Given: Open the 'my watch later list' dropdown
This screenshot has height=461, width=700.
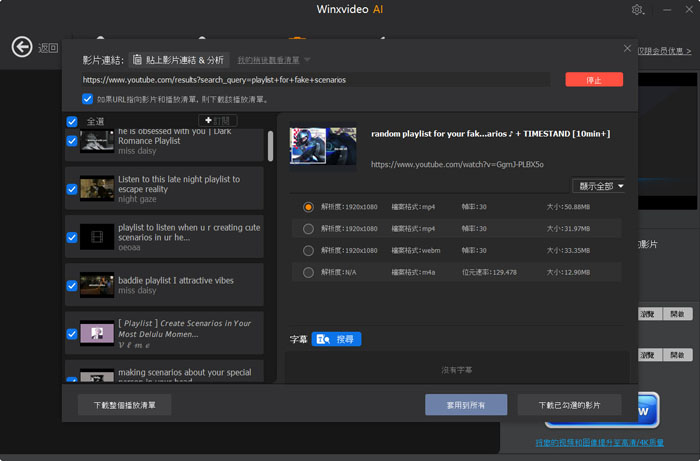Looking at the screenshot, I should [274, 60].
